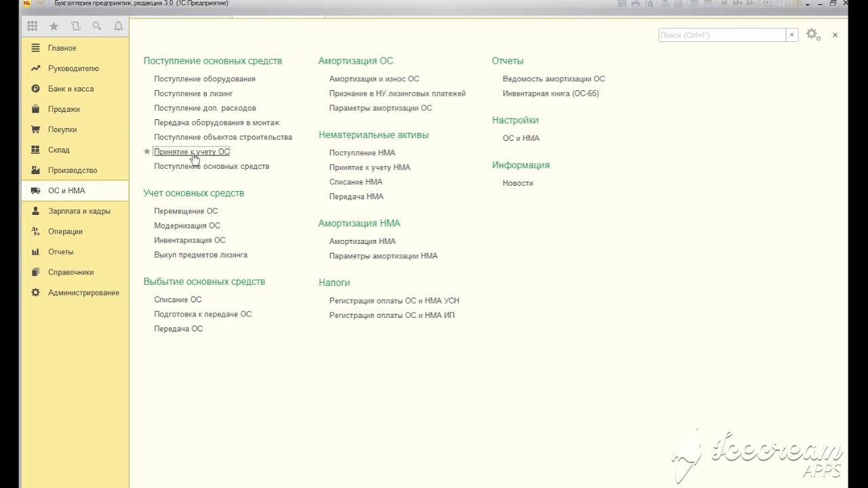
Task: Open navigation settings gear icon
Action: click(x=813, y=35)
